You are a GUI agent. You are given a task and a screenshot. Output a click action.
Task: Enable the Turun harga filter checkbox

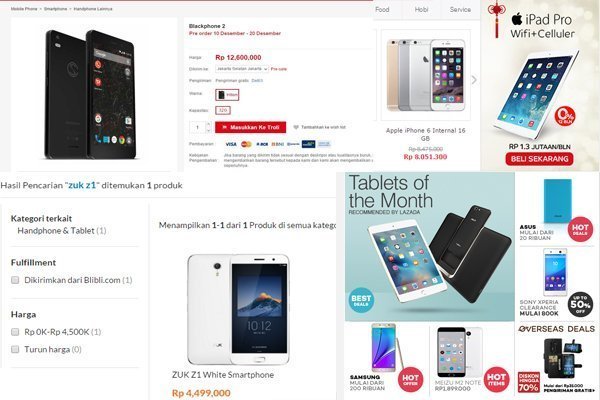[15, 349]
